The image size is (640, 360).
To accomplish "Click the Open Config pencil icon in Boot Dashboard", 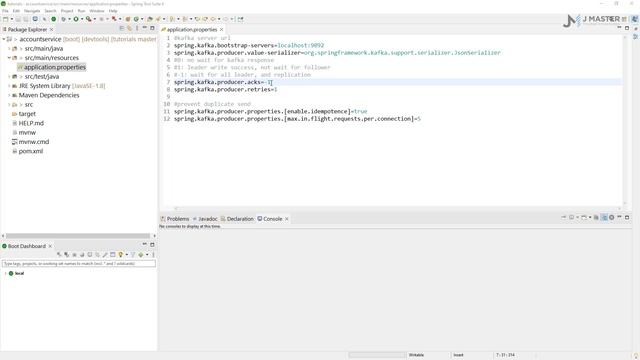I will click(x=105, y=255).
